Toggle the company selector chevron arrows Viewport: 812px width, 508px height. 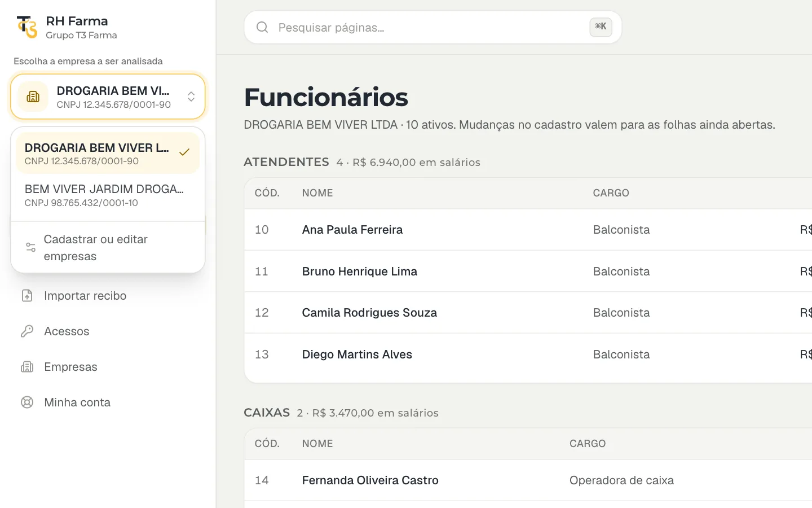(191, 97)
